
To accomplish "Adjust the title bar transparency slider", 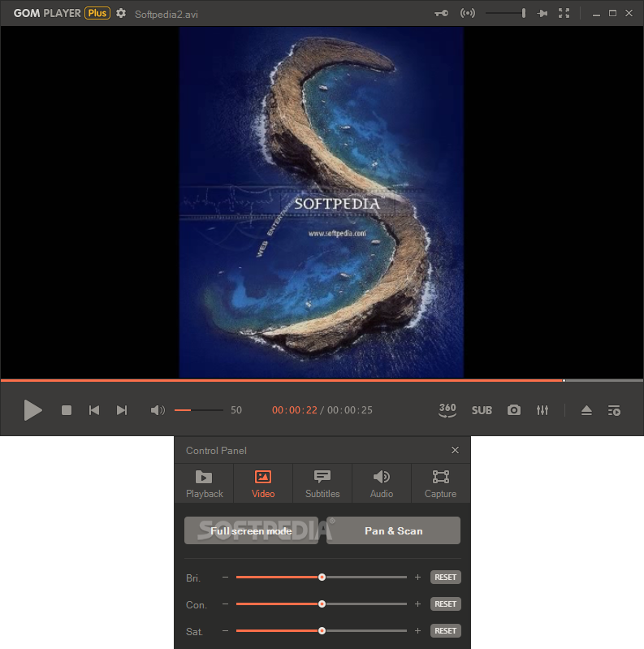I will 506,13.
